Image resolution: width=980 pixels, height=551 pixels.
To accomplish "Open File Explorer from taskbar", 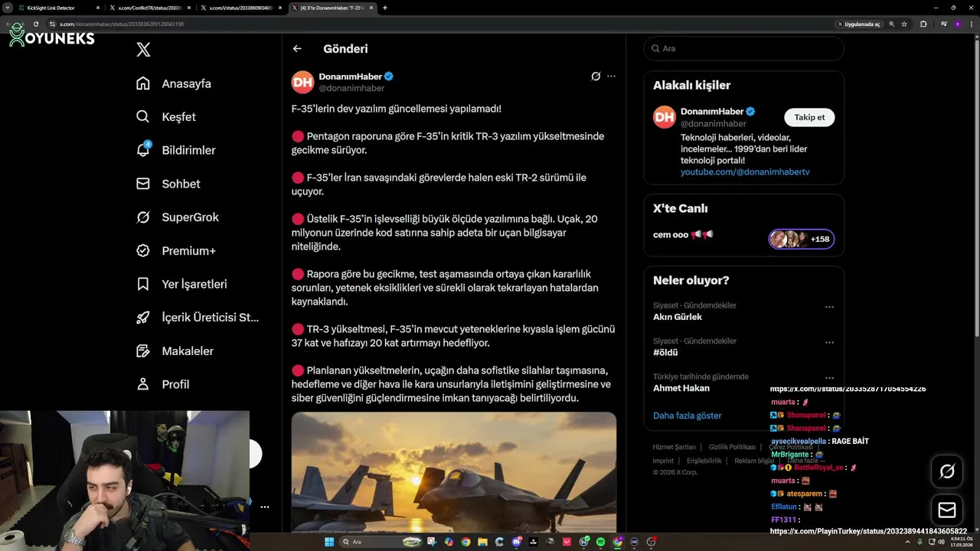I will [482, 542].
